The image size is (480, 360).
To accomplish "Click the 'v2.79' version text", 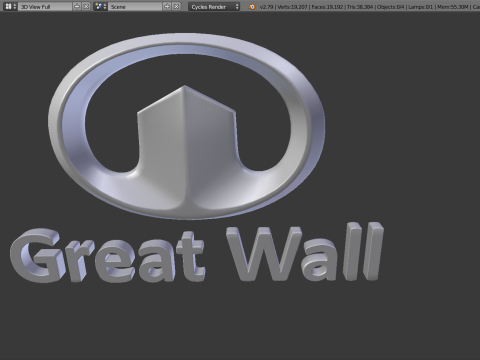I will [267, 7].
